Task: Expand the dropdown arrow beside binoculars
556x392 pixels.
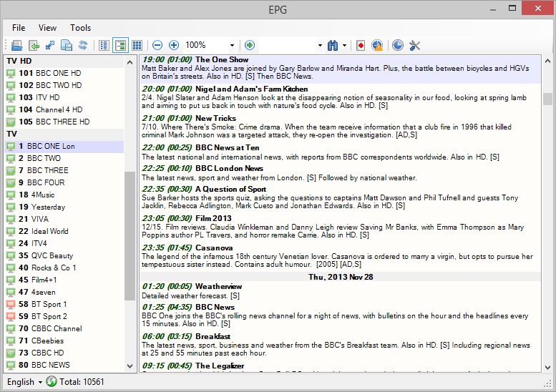Action: click(x=344, y=45)
